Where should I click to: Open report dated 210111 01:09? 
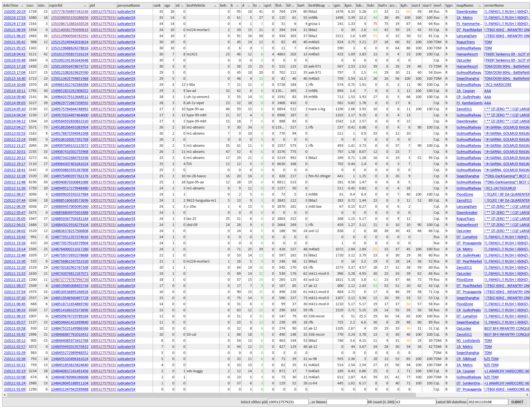tap(14, 389)
